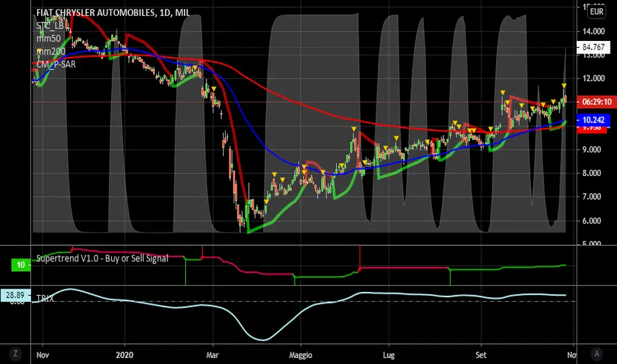The height and width of the screenshot is (364, 617).
Task: Click the timezone Z button at bottom left
Action: point(15,354)
